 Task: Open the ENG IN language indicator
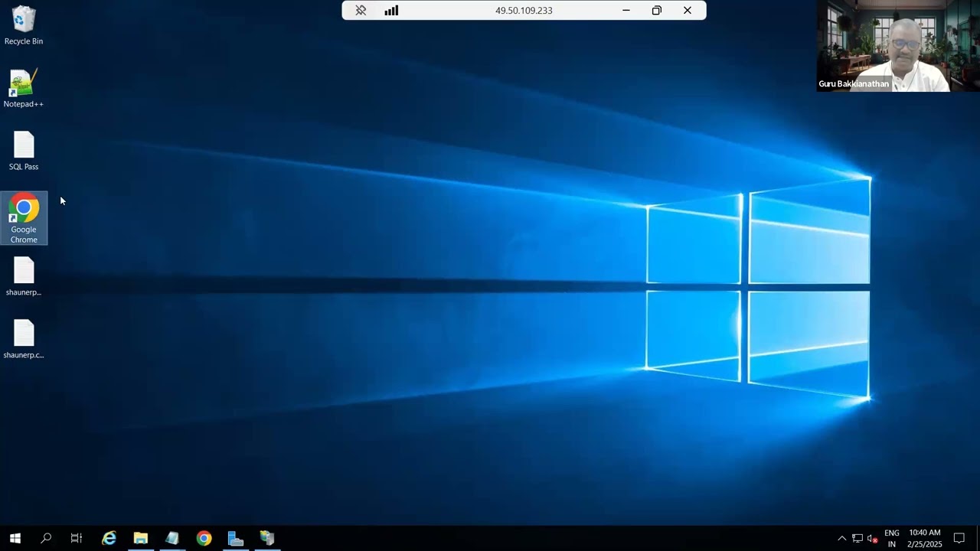coord(892,538)
